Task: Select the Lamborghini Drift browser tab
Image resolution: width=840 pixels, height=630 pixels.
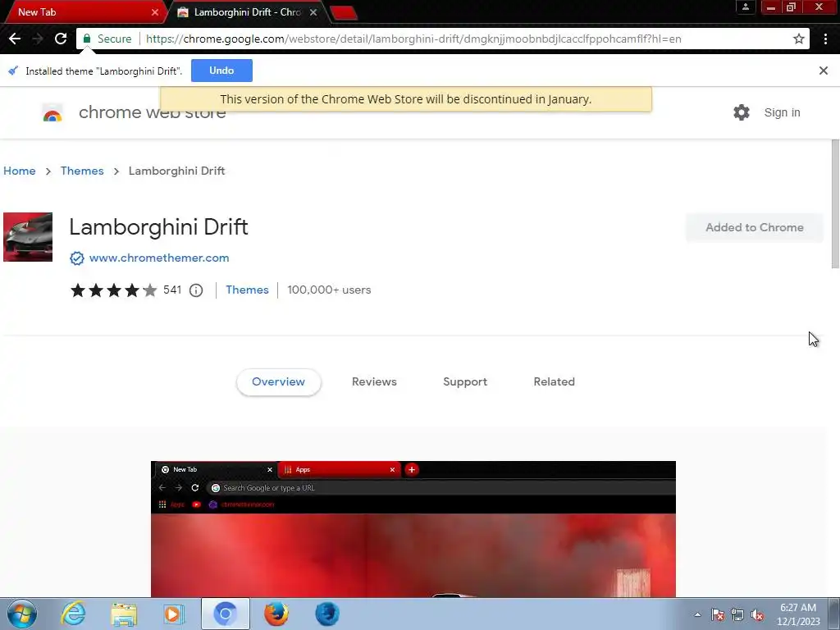Action: click(x=246, y=11)
